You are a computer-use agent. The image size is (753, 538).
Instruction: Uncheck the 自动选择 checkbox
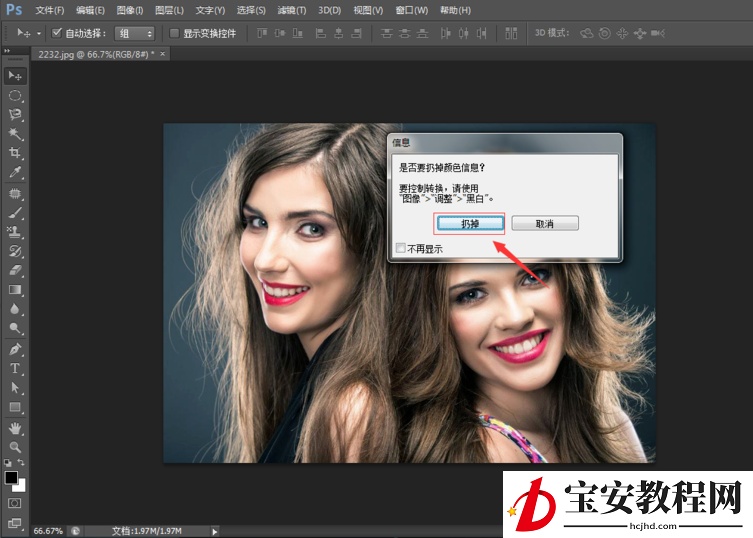click(57, 33)
